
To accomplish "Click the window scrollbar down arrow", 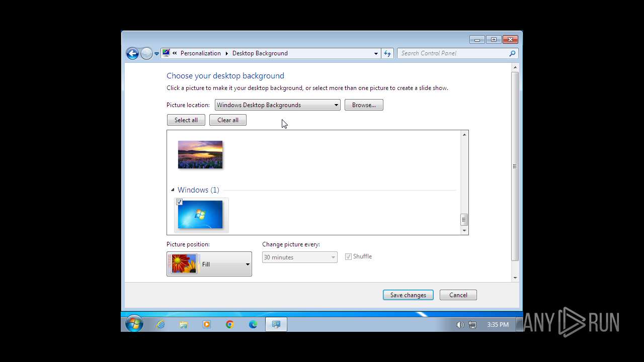I will [x=515, y=278].
